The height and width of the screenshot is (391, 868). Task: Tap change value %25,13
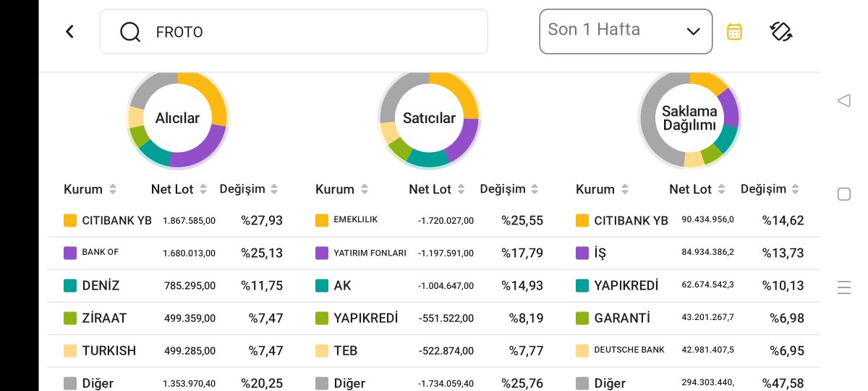262,253
